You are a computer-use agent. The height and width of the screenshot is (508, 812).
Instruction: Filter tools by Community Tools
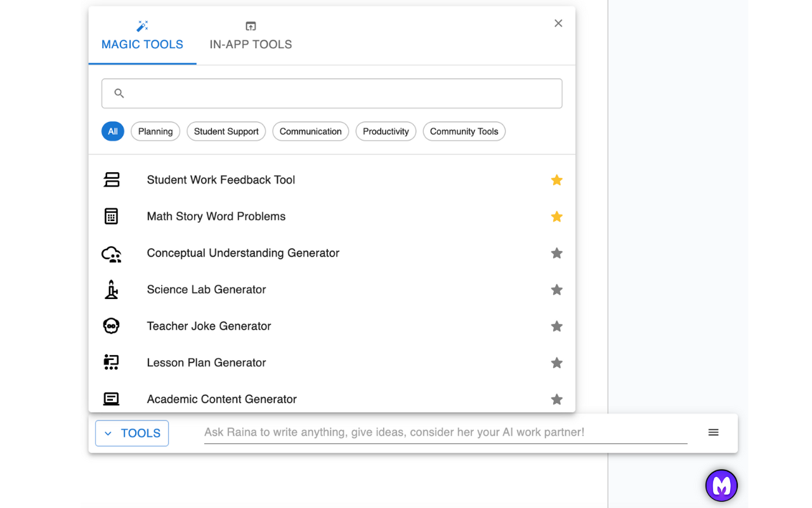click(464, 131)
